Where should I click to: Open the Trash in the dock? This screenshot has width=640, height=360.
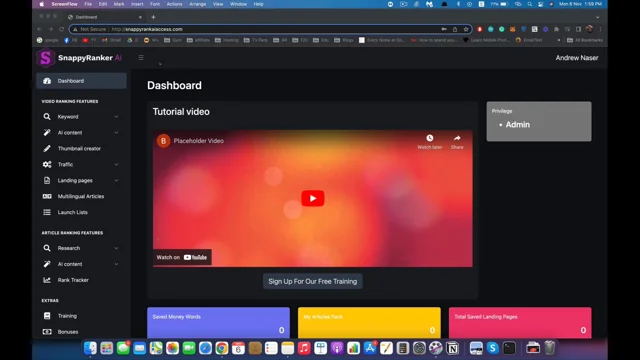(550, 348)
